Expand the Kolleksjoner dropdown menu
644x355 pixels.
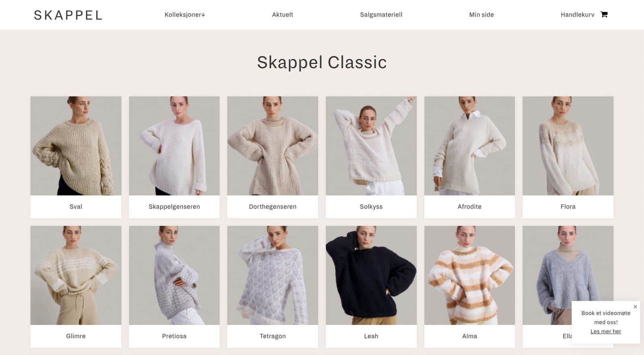coord(185,15)
